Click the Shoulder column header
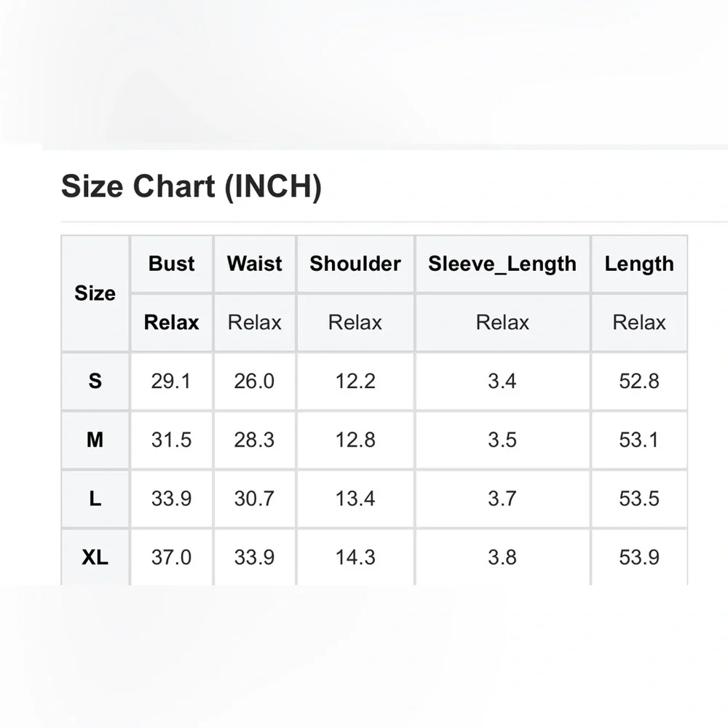This screenshot has width=728, height=728. point(355,264)
